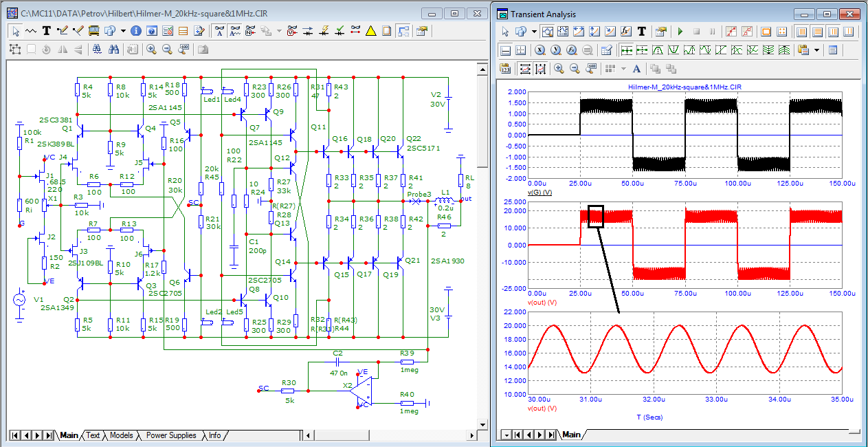Viewport: 868px width, 447px height.
Task: Click the fx function icon in analysis toolbar
Action: (626, 32)
